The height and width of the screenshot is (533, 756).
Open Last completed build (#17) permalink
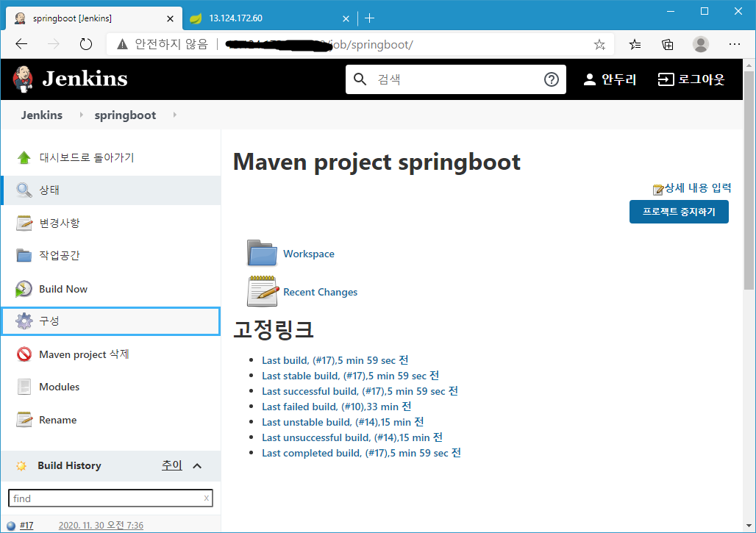(x=361, y=453)
